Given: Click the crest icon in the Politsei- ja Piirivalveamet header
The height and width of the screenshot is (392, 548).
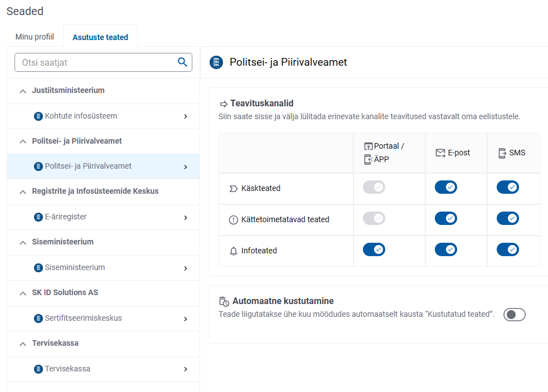Looking at the screenshot, I should point(216,62).
